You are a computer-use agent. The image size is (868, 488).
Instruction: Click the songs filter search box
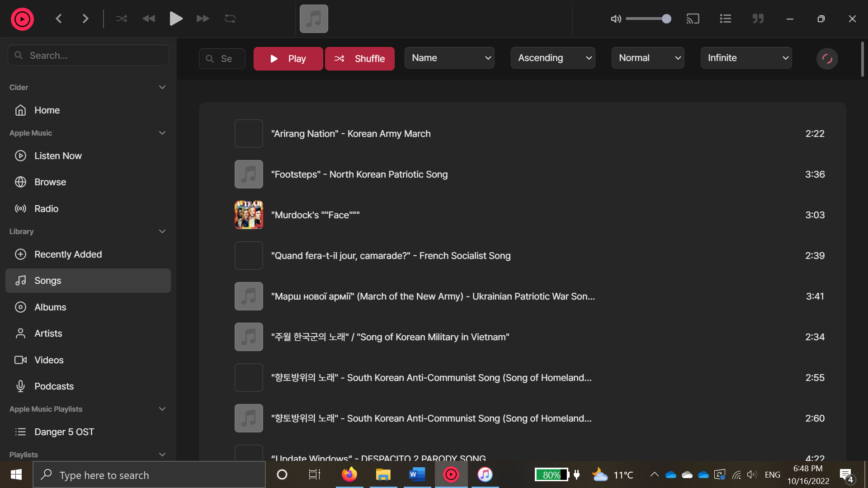[x=222, y=59]
